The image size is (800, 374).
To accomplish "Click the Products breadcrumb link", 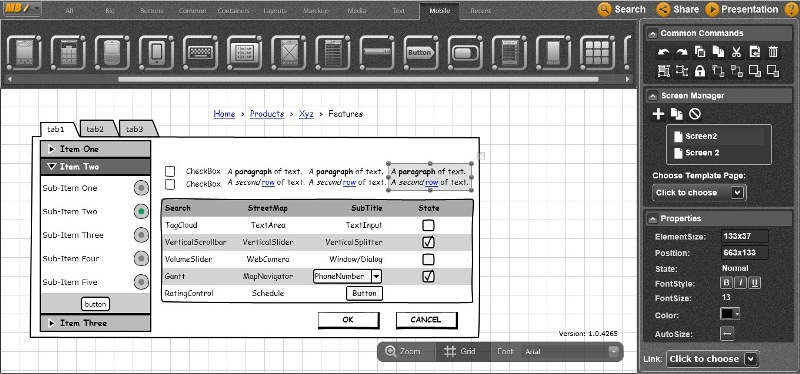I will coord(267,114).
